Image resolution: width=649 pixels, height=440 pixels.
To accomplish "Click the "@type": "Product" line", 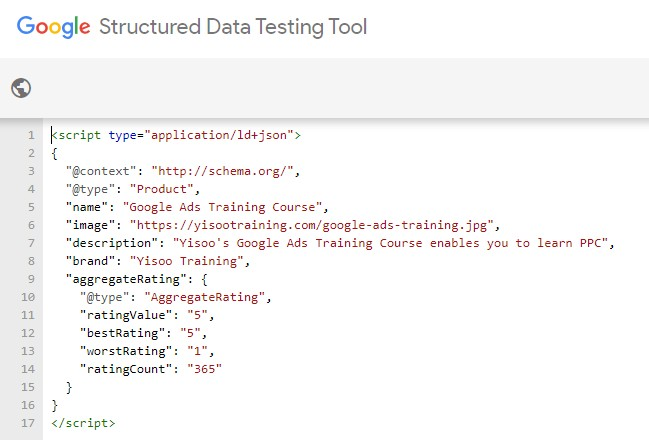I will [132, 189].
